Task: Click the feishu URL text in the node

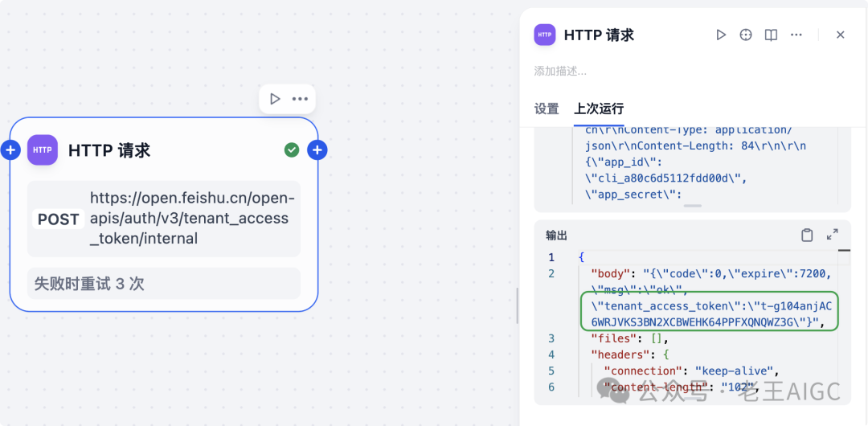Action: 191,219
